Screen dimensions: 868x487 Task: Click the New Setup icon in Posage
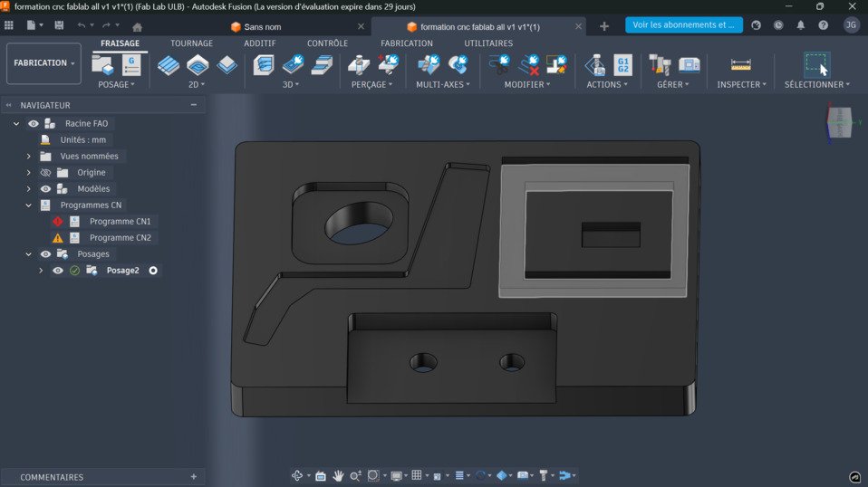(102, 64)
